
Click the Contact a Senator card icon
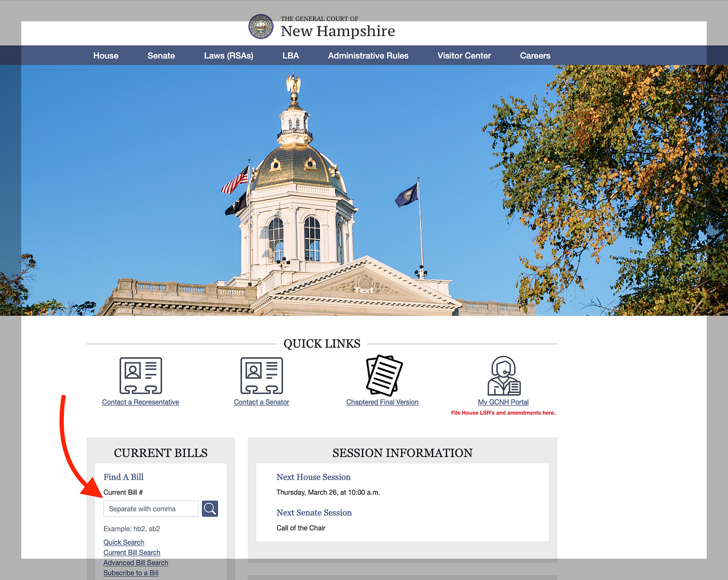261,376
